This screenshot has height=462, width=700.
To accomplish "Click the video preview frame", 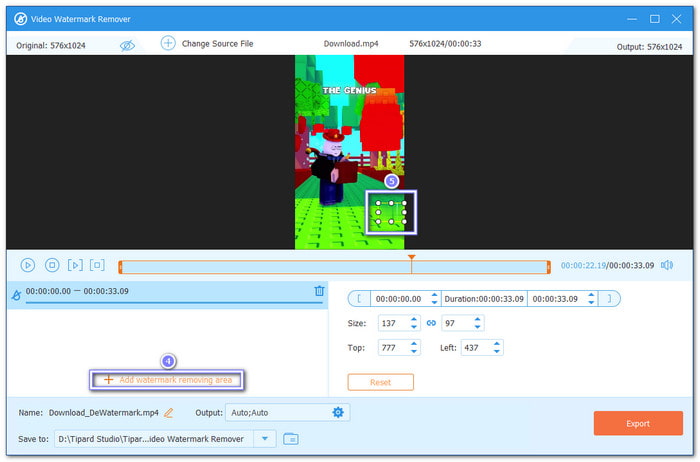I will 350,152.
